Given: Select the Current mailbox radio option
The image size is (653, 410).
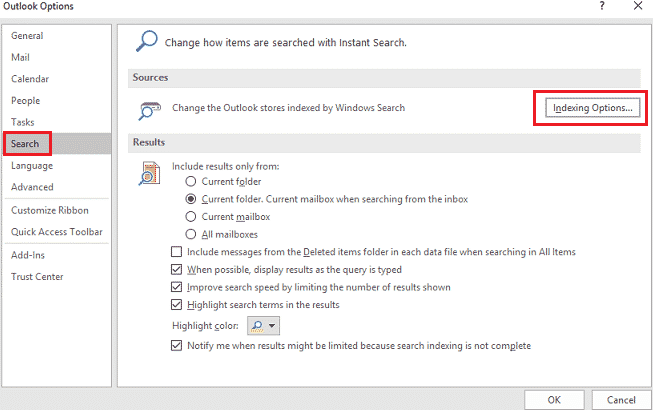Looking at the screenshot, I should point(190,216).
